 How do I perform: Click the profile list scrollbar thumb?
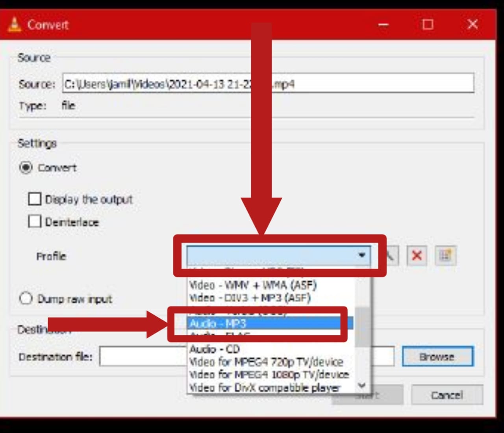coord(362,327)
